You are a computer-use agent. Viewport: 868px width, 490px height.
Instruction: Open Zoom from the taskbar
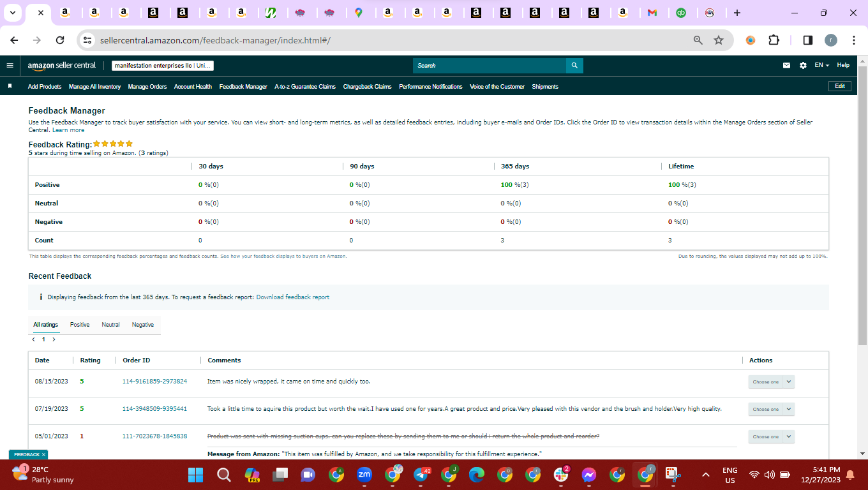click(364, 475)
